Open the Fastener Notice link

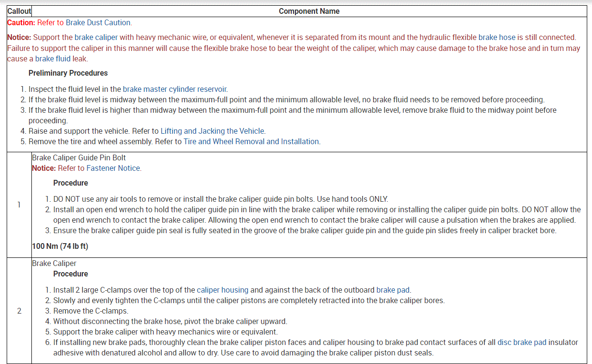pyautogui.click(x=113, y=168)
